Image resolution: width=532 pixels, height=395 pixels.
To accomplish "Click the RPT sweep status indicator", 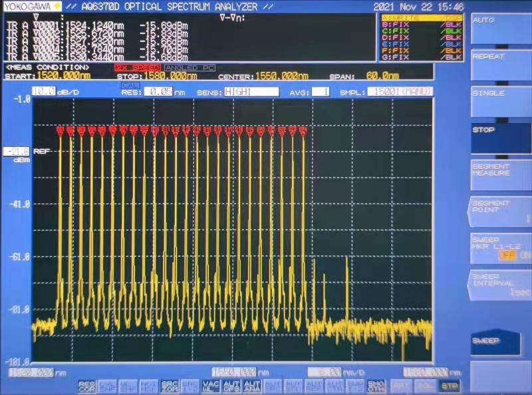I will point(401,386).
